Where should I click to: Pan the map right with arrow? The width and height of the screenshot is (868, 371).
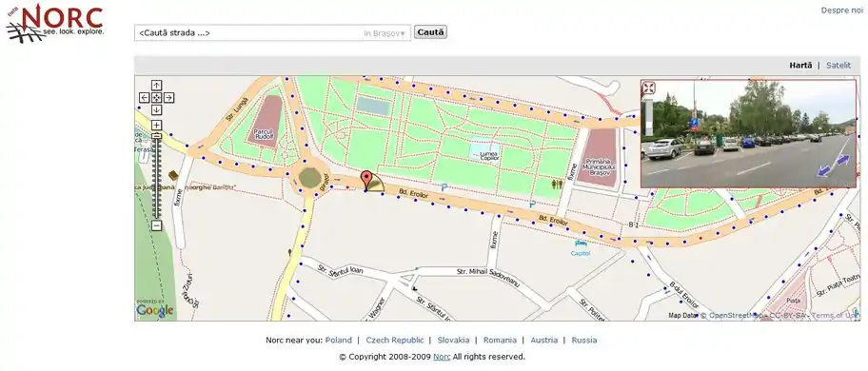tap(168, 98)
